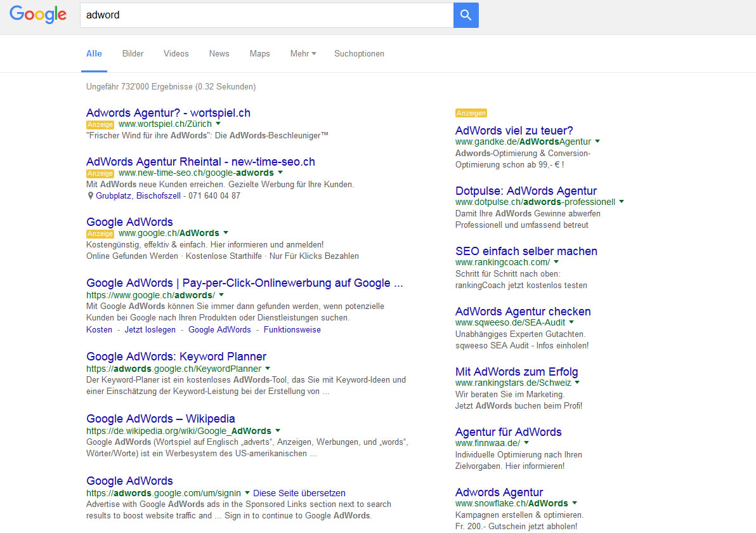Expand the arrow beside www.rankingcoach.com/
Image resolution: width=756 pixels, height=533 pixels.
tap(556, 262)
